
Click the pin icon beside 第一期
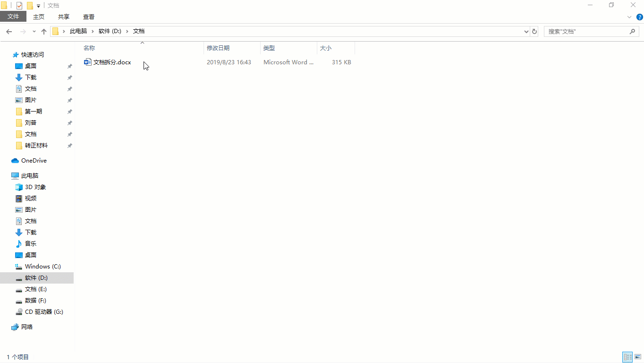(69, 112)
